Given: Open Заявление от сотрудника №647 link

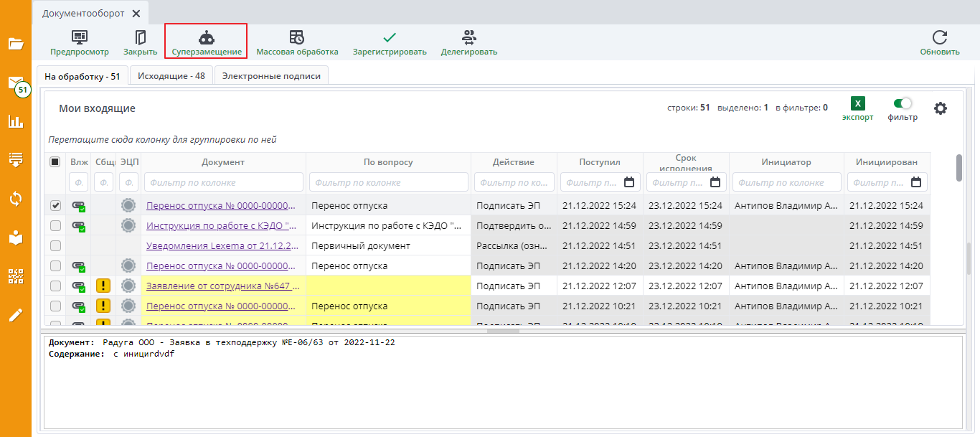Looking at the screenshot, I should (x=222, y=286).
